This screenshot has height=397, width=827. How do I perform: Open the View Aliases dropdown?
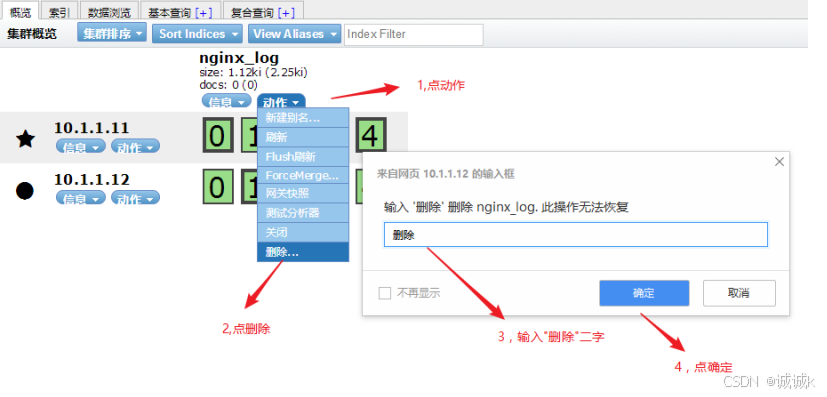pyautogui.click(x=294, y=34)
